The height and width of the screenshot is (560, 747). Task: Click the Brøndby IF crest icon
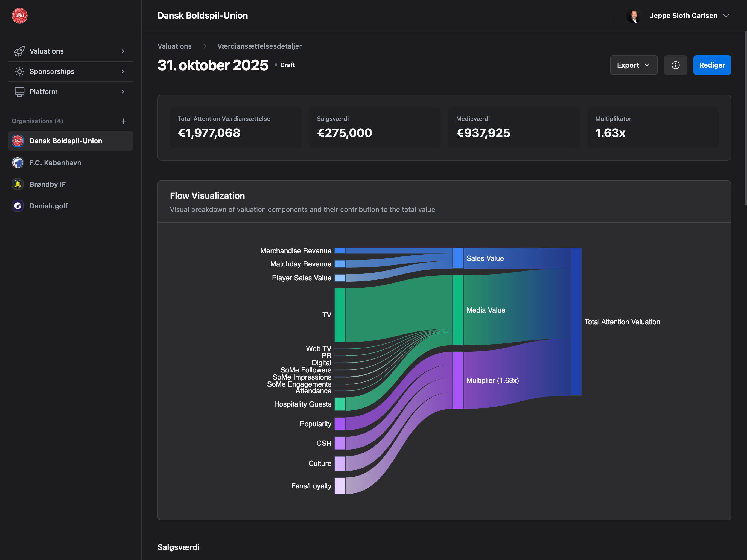click(17, 184)
